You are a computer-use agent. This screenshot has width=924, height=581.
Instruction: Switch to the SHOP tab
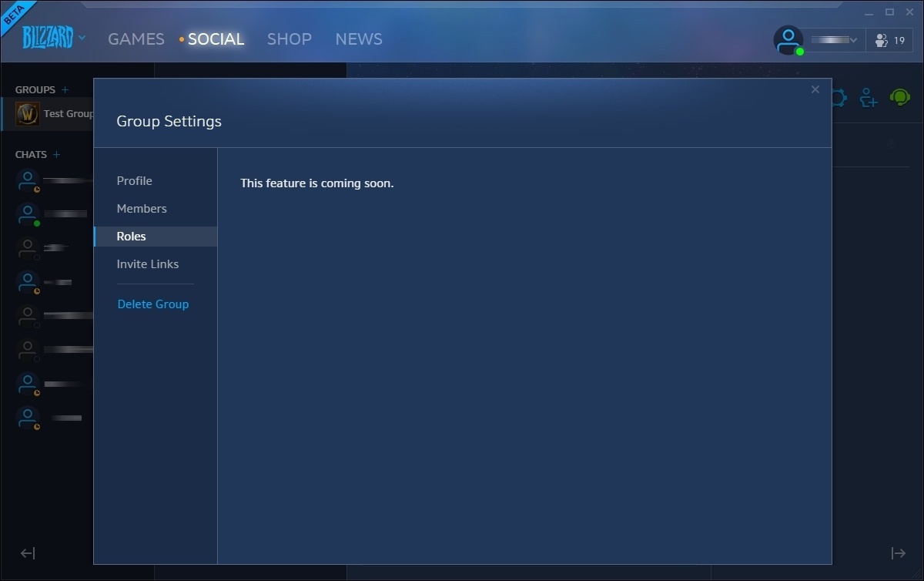[x=289, y=39]
